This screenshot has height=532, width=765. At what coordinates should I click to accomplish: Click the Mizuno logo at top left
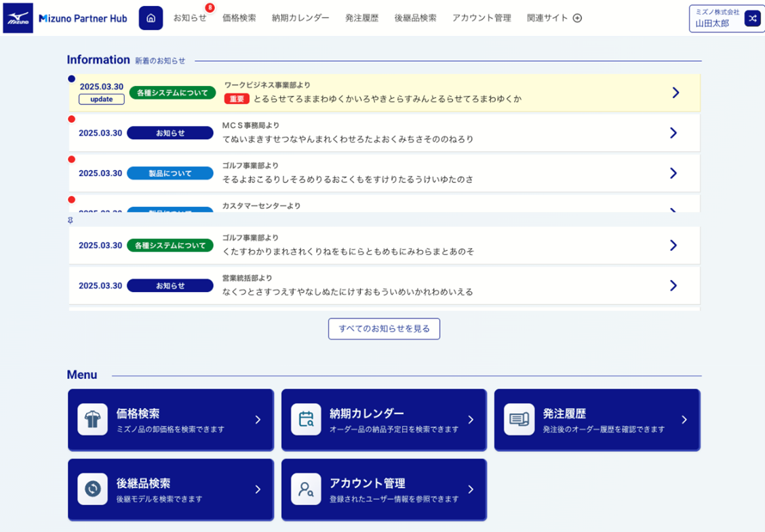[18, 18]
